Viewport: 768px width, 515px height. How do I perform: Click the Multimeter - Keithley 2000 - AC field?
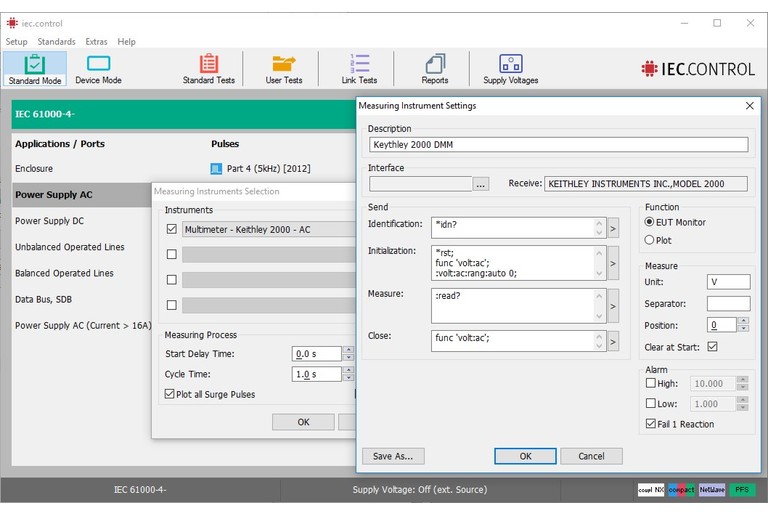pyautogui.click(x=269, y=229)
